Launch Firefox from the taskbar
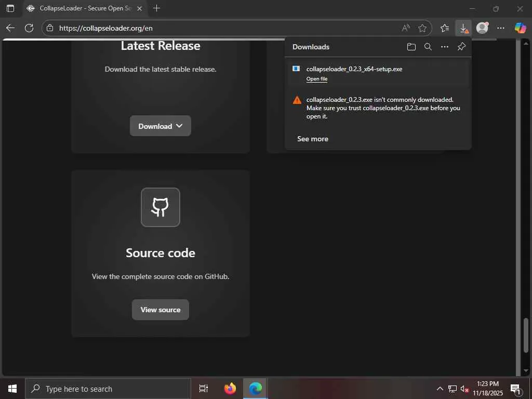This screenshot has height=399, width=532. click(230, 389)
